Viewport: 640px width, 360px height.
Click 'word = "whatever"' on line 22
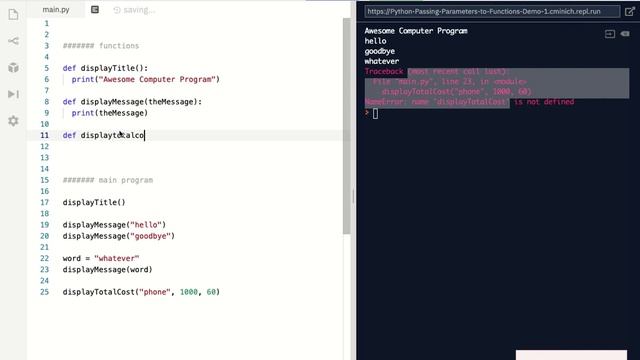(101, 258)
